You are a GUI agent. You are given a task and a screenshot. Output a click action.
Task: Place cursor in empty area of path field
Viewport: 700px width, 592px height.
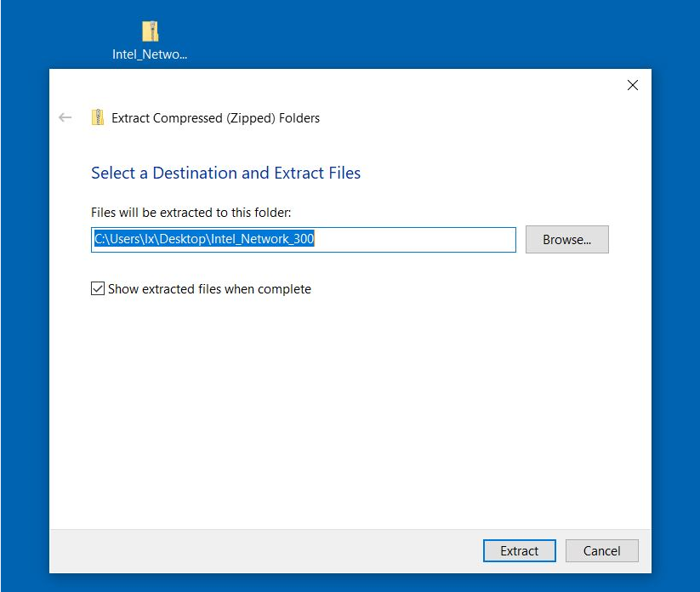pos(417,240)
